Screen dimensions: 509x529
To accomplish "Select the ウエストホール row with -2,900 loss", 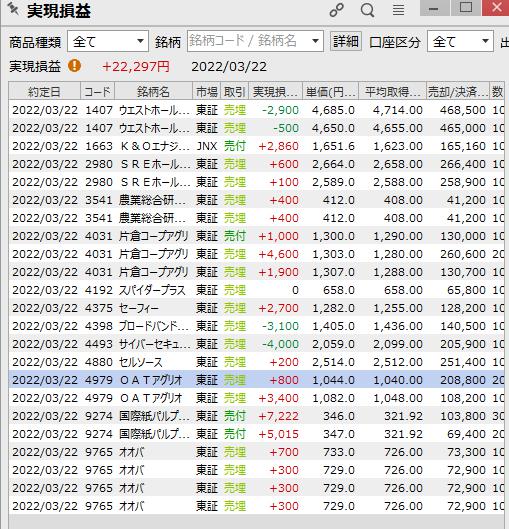I will pyautogui.click(x=256, y=110).
